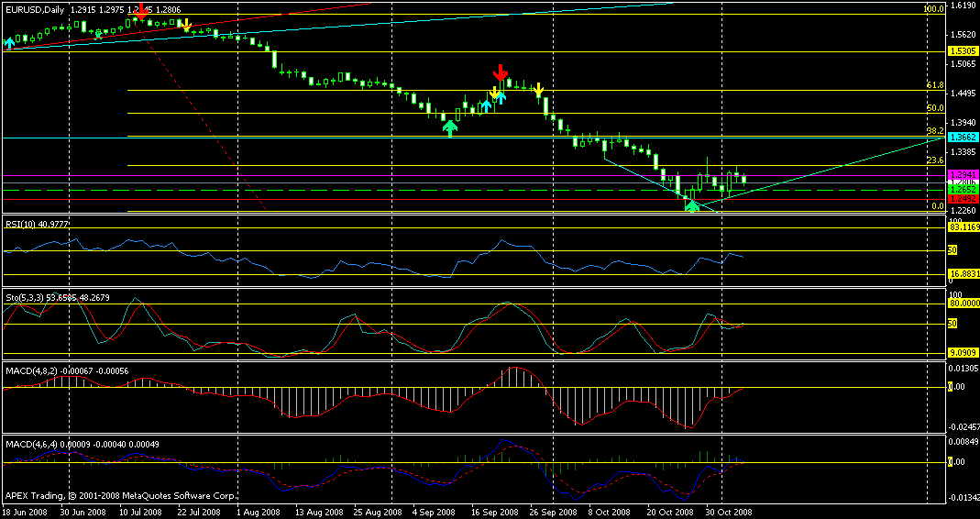Click the 61.8 Fibonacci level label

pos(935,85)
